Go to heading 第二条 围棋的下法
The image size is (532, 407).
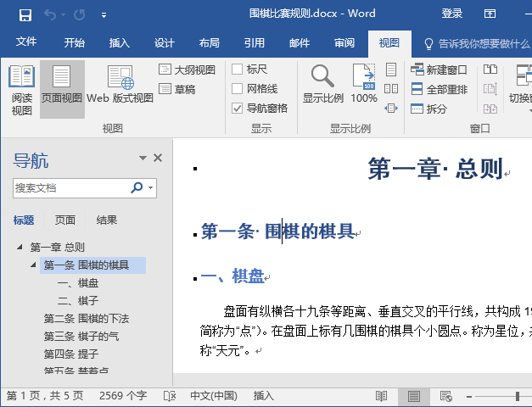[87, 319]
